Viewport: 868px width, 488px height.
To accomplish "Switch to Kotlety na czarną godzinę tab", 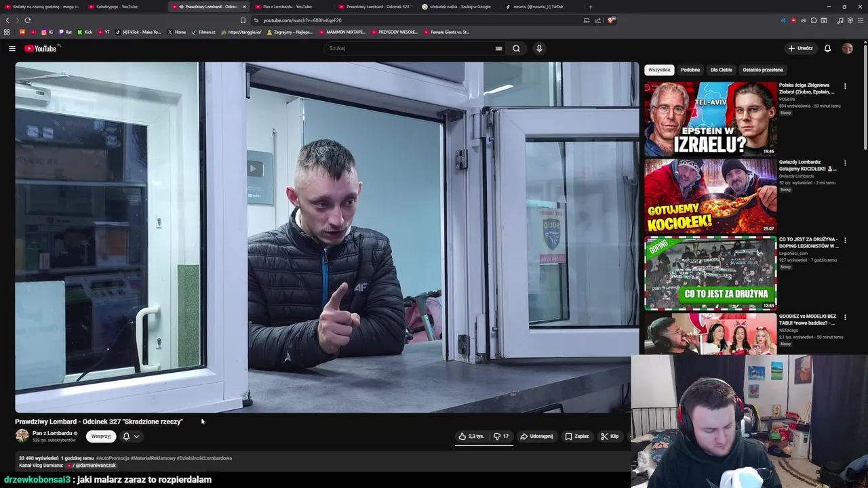I will pyautogui.click(x=41, y=7).
